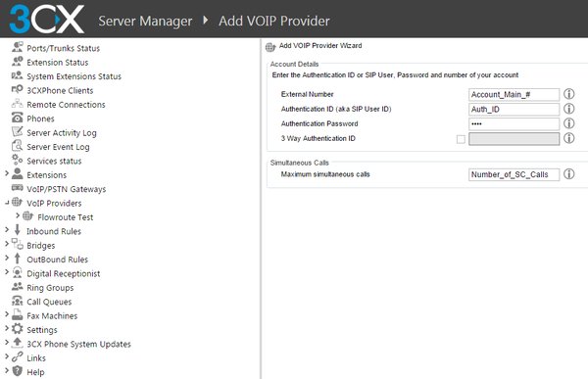Click Server Manager in the header breadcrumb
Screen dimensions: 588x379
[x=145, y=21]
